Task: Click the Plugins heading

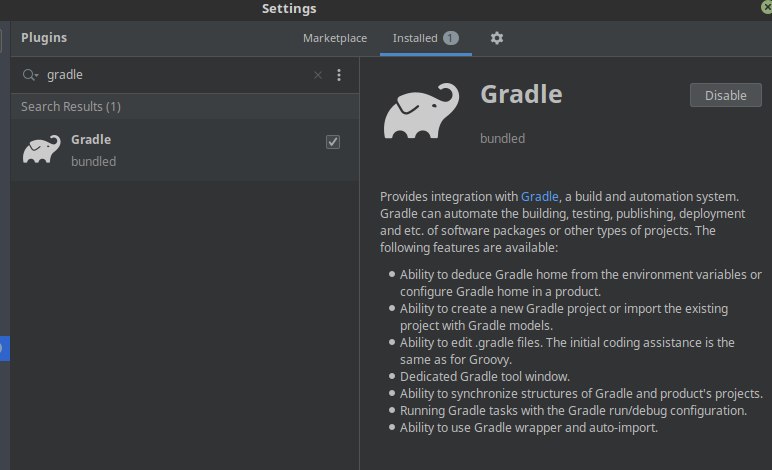Action: (x=44, y=37)
